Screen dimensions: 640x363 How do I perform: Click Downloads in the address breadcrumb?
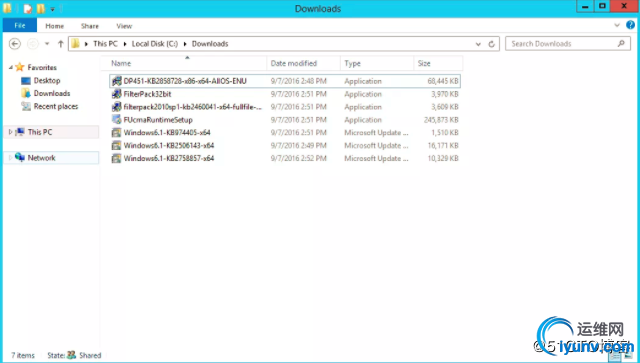point(210,44)
